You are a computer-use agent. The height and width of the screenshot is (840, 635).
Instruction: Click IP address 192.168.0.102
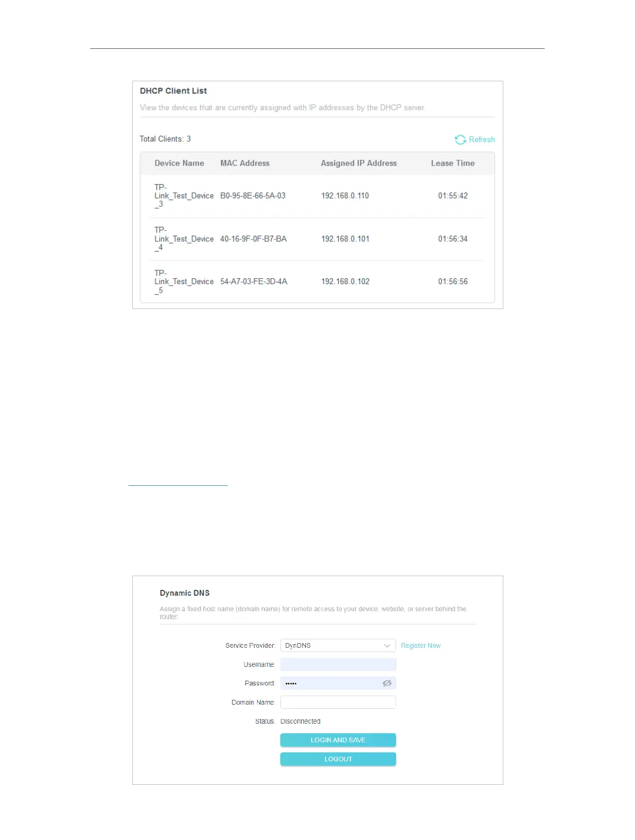tap(345, 281)
